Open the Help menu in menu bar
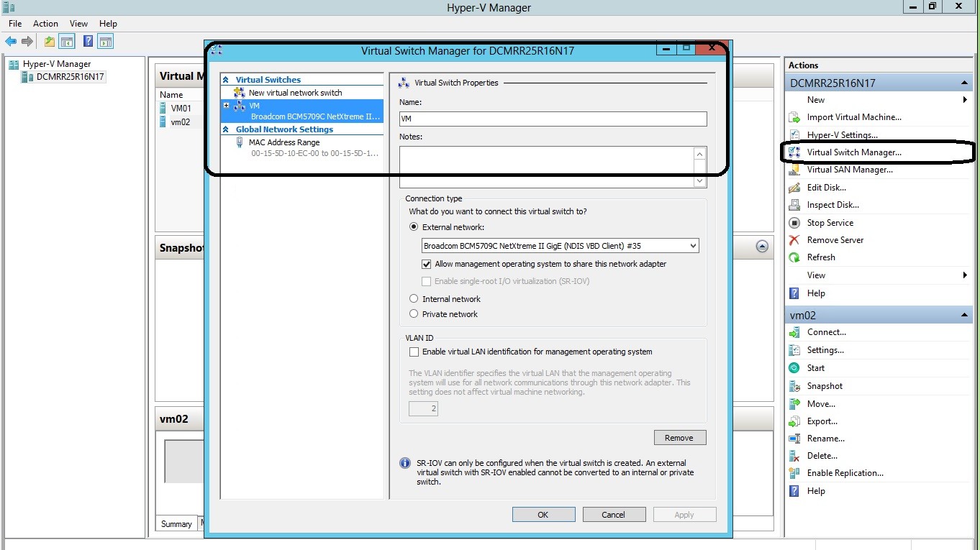 (x=108, y=24)
